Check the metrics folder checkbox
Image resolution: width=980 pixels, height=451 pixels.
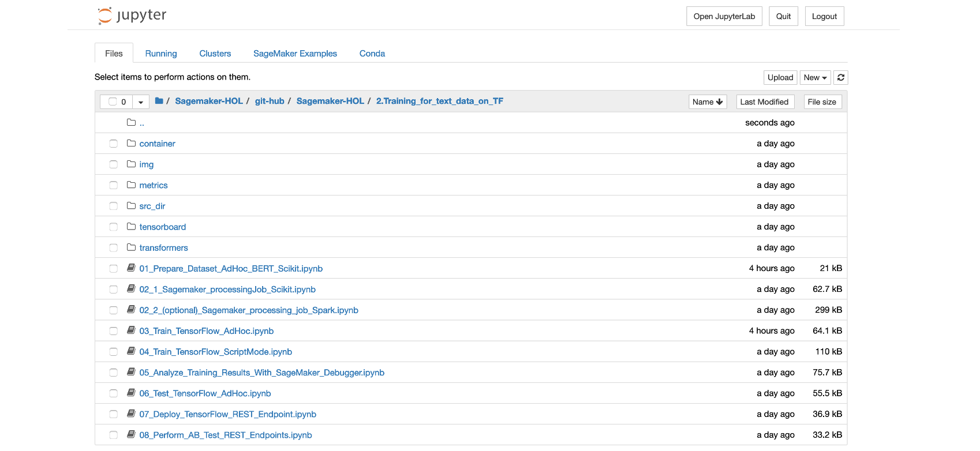click(x=114, y=185)
